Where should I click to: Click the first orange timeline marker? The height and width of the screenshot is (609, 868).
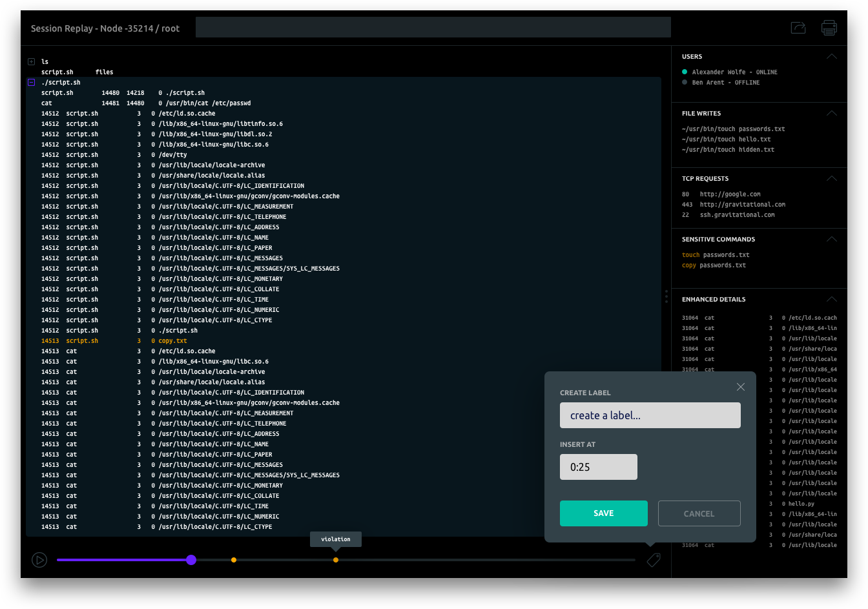tap(234, 560)
